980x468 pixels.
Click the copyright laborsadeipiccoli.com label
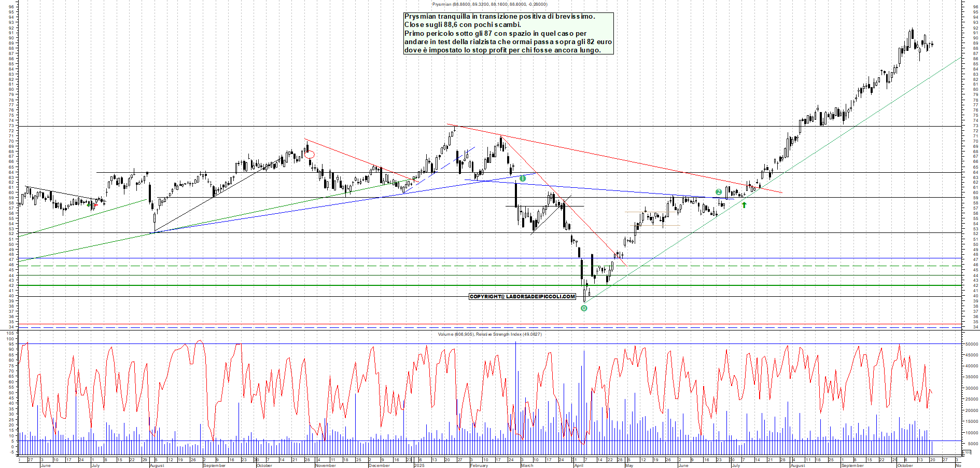tap(522, 297)
